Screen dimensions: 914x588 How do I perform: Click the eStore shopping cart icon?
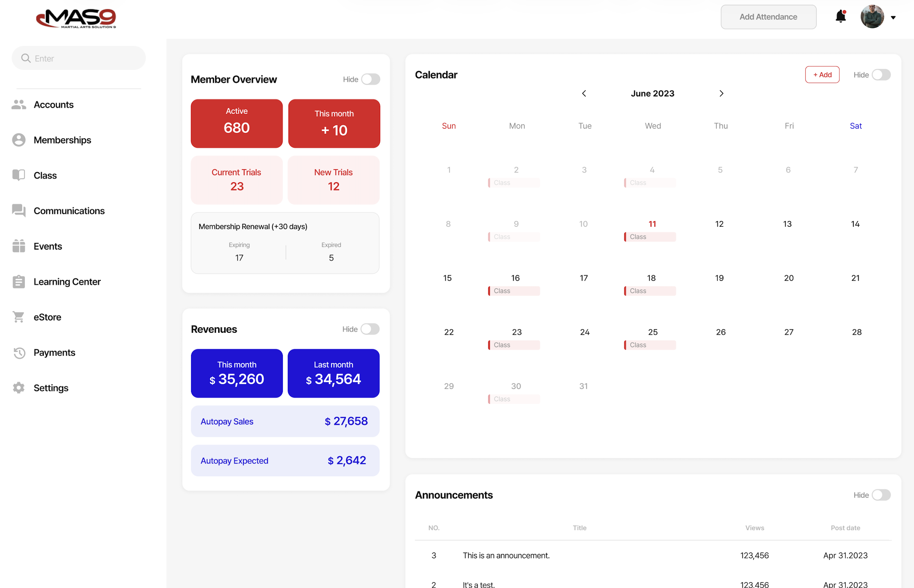[18, 317]
